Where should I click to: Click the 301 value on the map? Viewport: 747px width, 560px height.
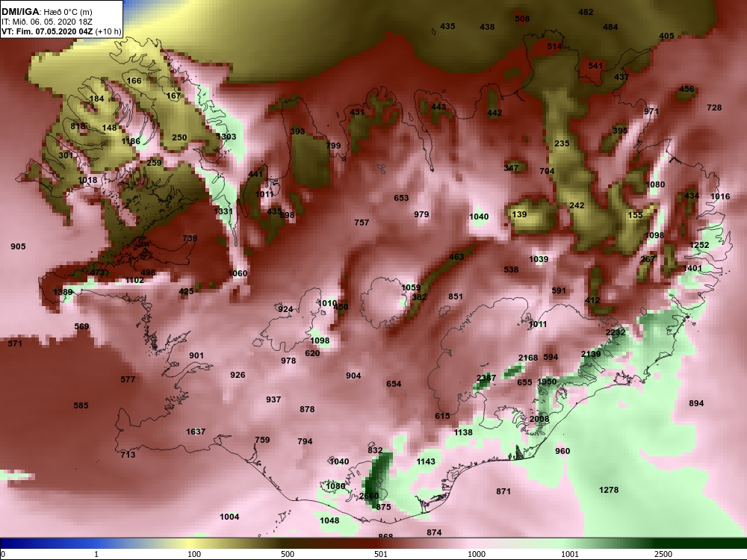(x=66, y=155)
